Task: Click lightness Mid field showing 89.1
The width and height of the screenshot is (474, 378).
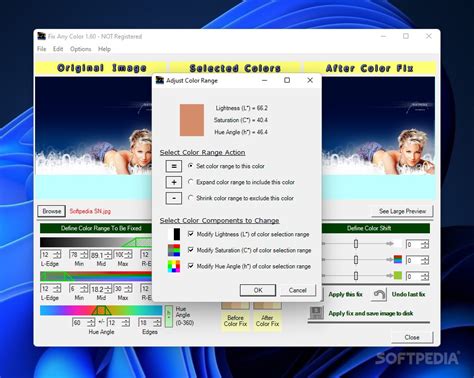Action: click(101, 255)
